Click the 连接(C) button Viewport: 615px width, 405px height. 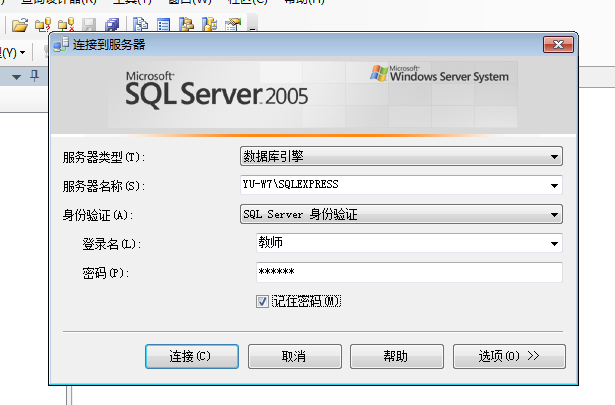192,356
